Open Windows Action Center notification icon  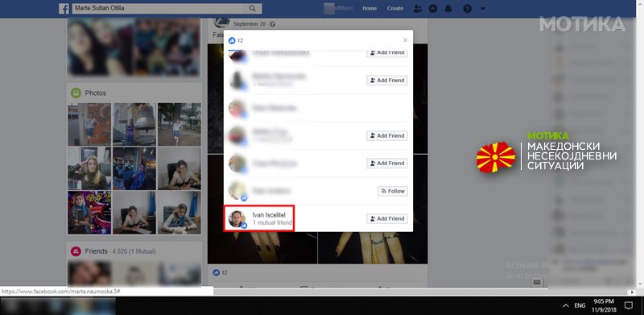(x=628, y=305)
